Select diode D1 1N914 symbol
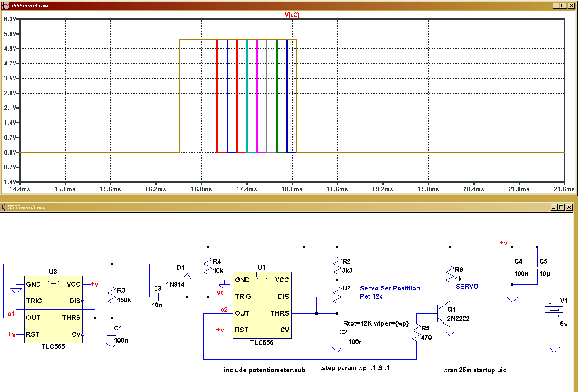 187,276
